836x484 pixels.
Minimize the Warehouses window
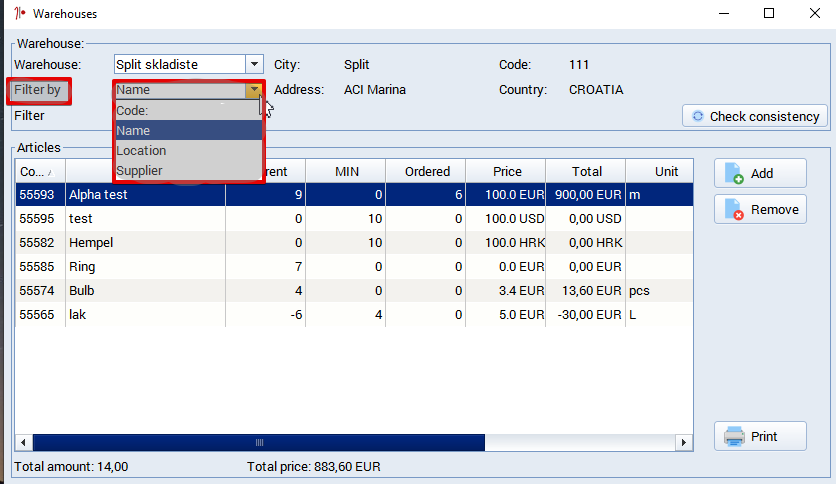click(x=724, y=13)
